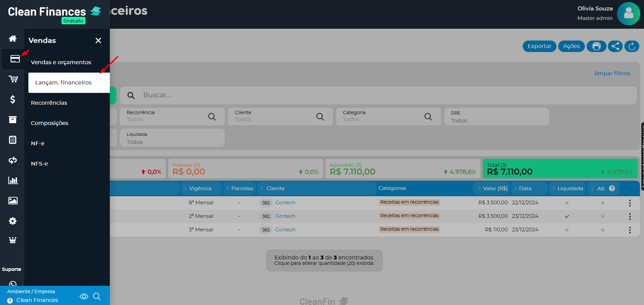Viewport: 644px width, 305px height.
Task: Toggle the green Liquidada check on second row
Action: coord(567,217)
